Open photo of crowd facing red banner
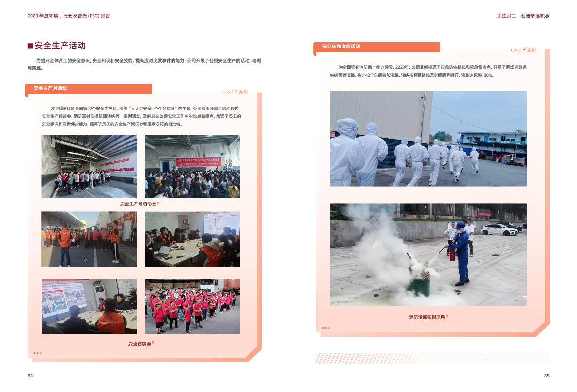 click(x=192, y=166)
